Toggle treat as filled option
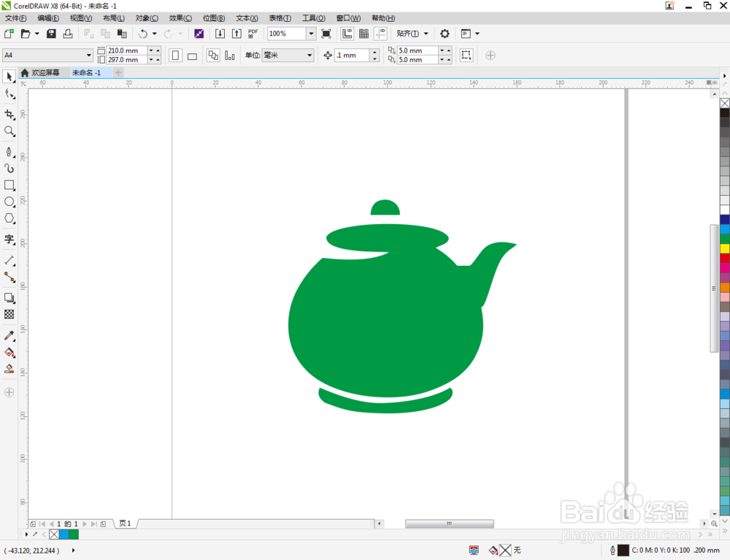The width and height of the screenshot is (730, 560). tap(466, 55)
